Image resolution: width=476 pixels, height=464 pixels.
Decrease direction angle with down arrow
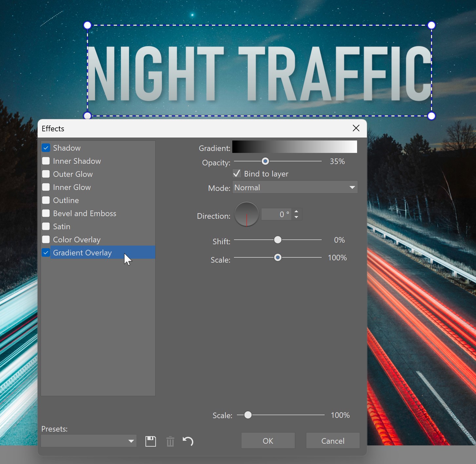pos(296,217)
